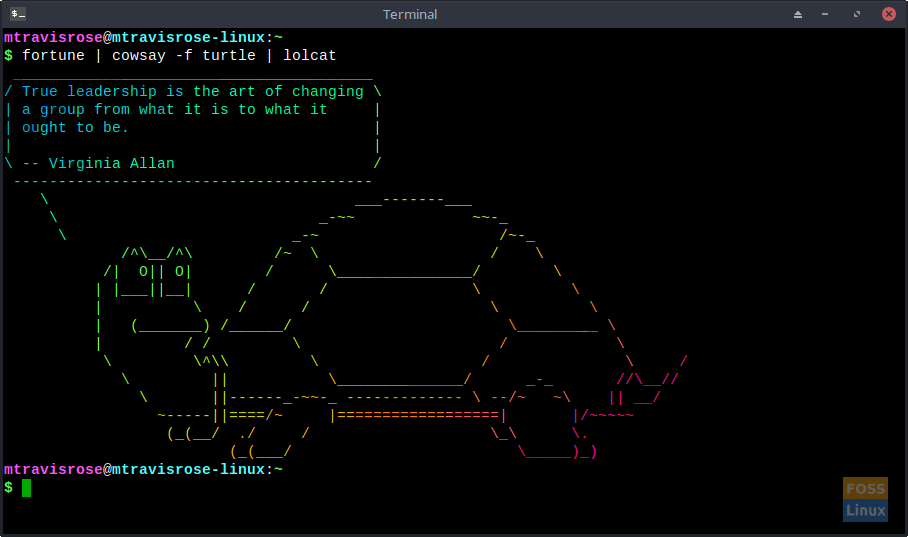Click 'True leadership is the art of changing' line
This screenshot has width=908, height=537.
click(x=193, y=92)
